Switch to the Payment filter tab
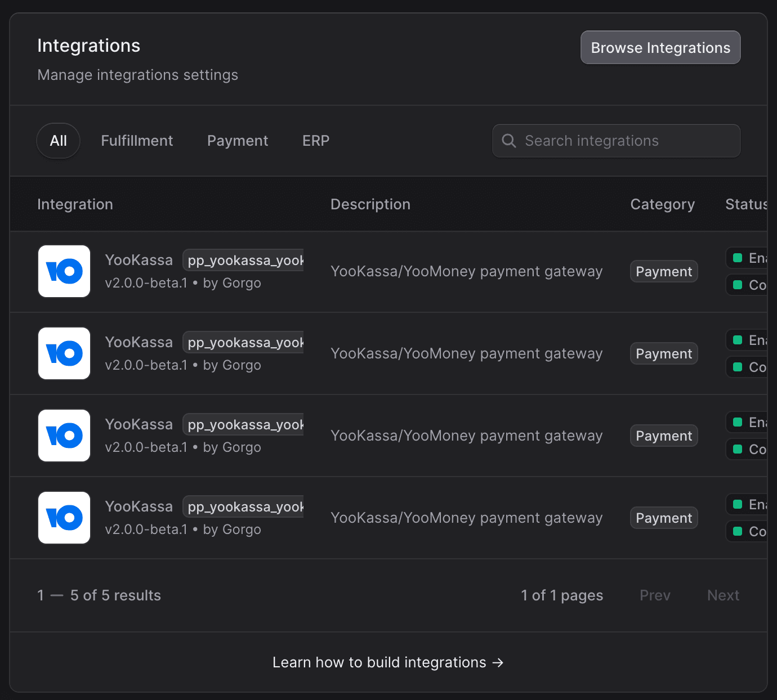This screenshot has height=700, width=777. [238, 141]
